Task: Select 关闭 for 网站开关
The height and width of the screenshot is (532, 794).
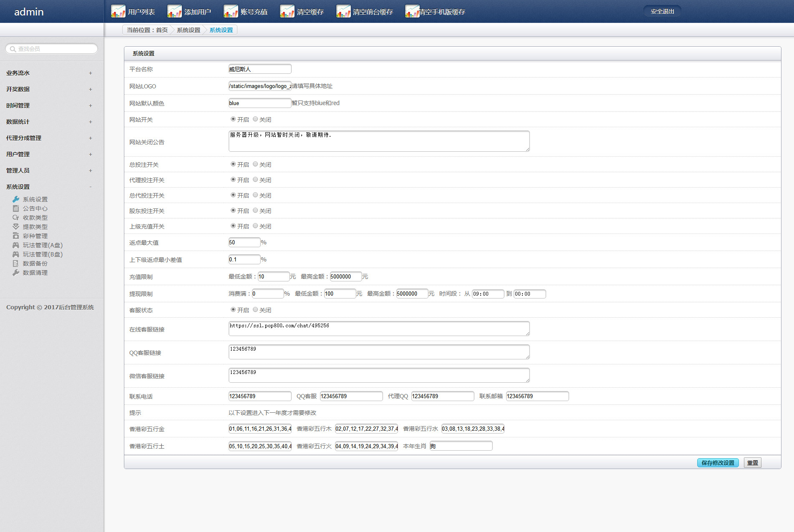Action: (x=255, y=119)
